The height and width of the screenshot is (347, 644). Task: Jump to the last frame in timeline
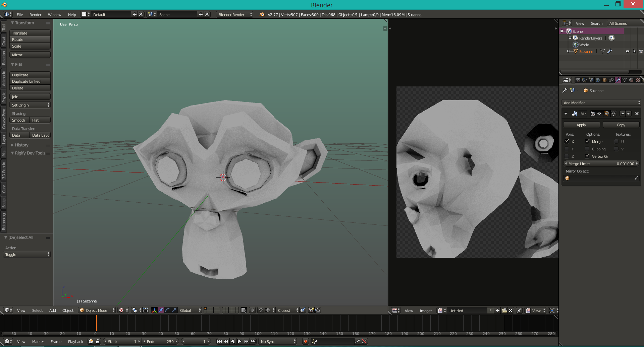pos(253,341)
